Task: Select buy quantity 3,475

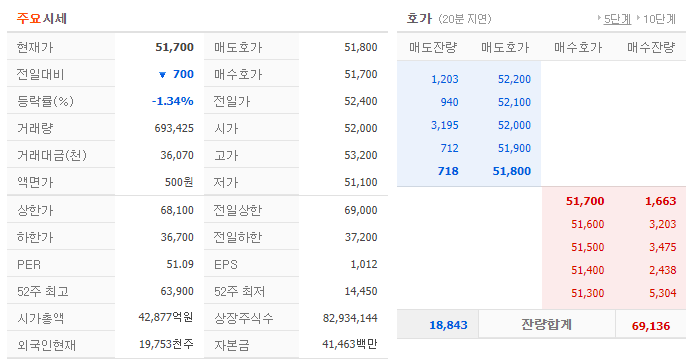Action: tap(662, 247)
